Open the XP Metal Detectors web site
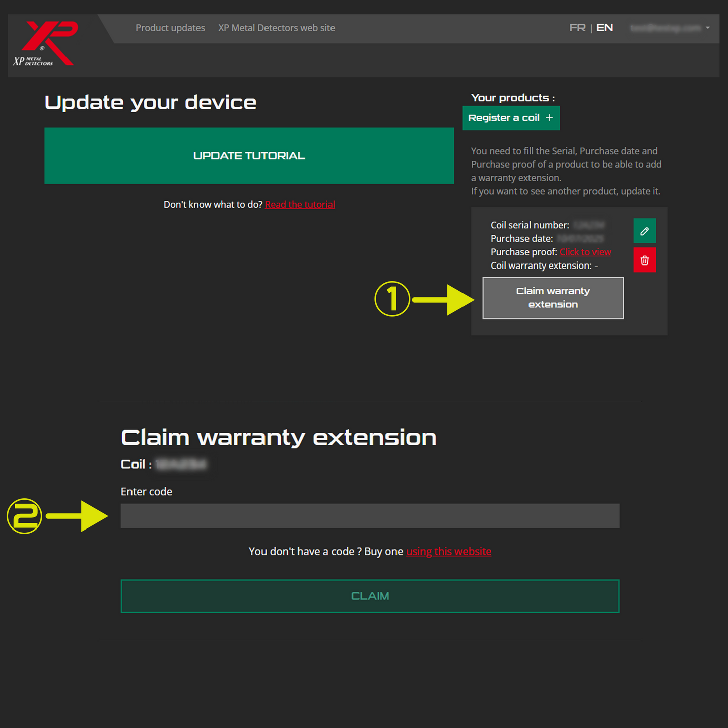Image resolution: width=728 pixels, height=728 pixels. [276, 28]
